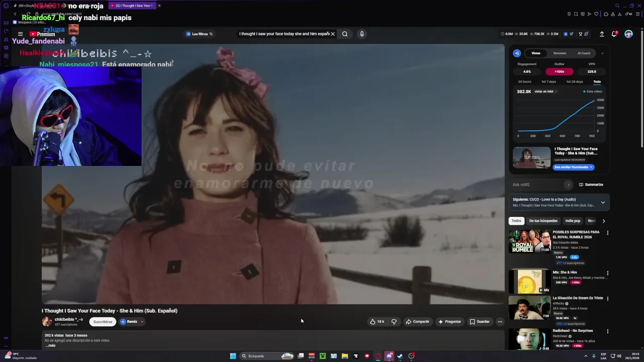Viewport: 644px width, 362px height.
Task: Select the Todo time range
Action: 597,81
